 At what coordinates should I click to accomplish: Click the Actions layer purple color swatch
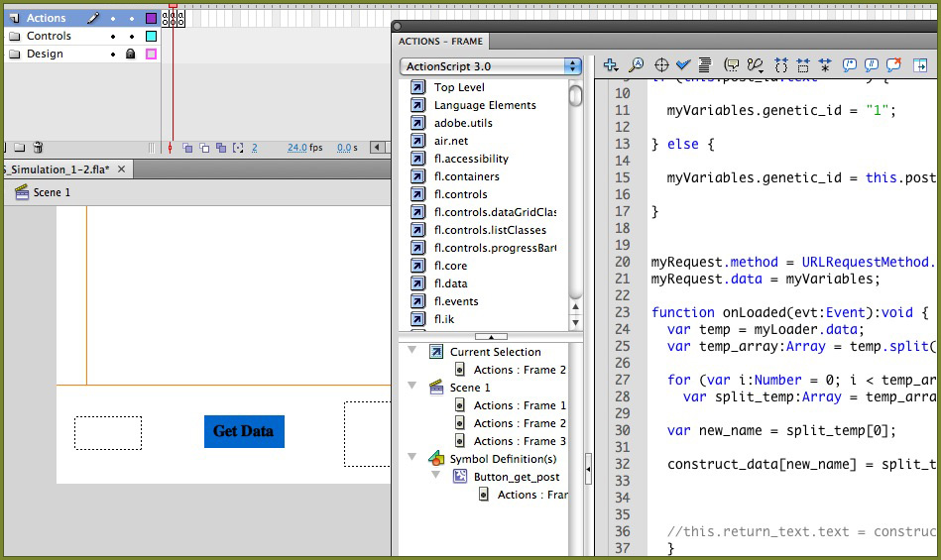(151, 19)
